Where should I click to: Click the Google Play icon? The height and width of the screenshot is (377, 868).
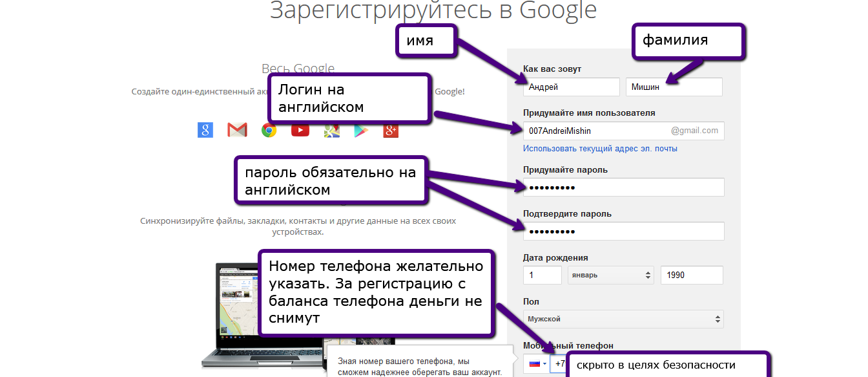tap(360, 130)
